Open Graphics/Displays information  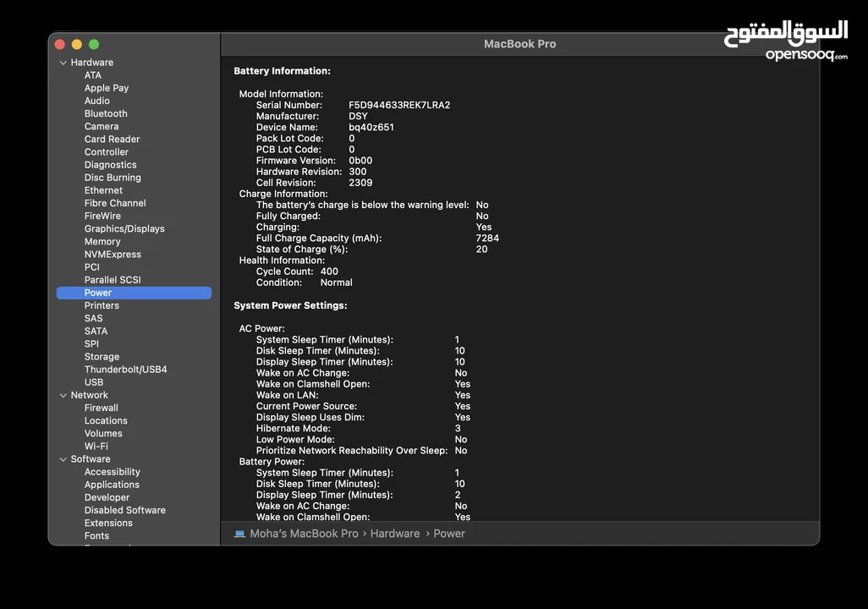coord(124,228)
